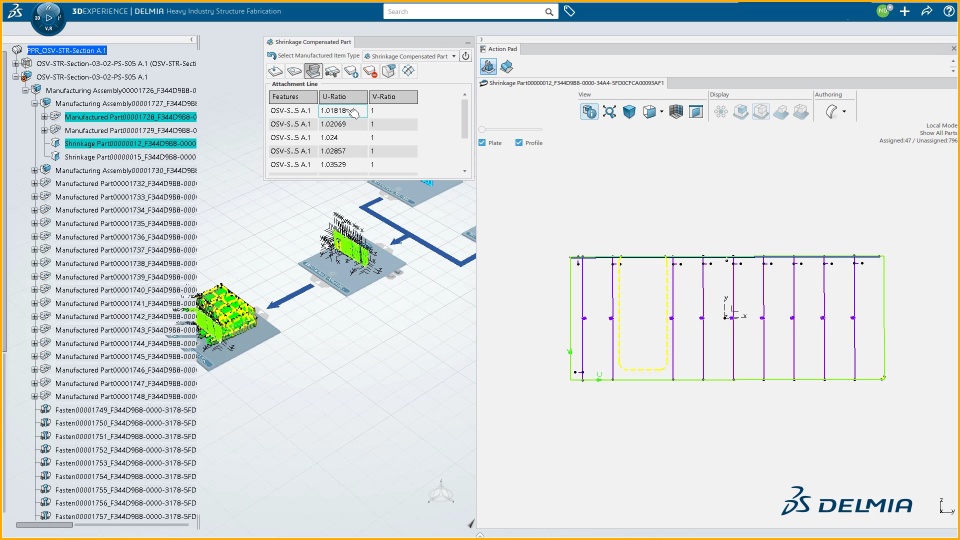Viewport: 960px width, 540px height.
Task: Click the third Display transparent cube icon
Action: (x=761, y=111)
